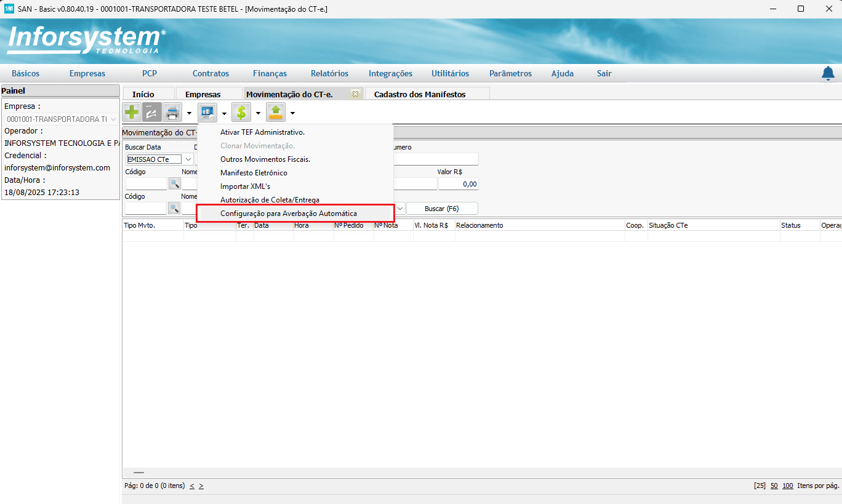Select Outros Movimentos Fiscais menu entry

tap(265, 159)
